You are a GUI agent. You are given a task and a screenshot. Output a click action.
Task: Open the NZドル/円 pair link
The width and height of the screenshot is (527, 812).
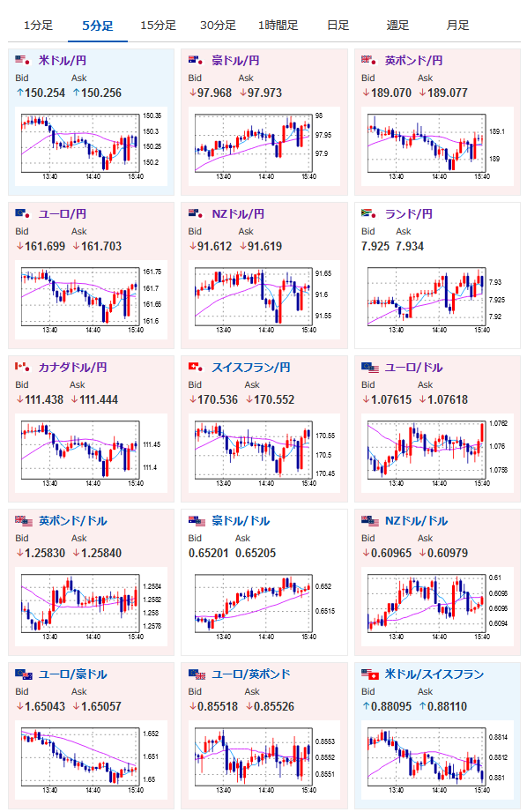(x=238, y=214)
